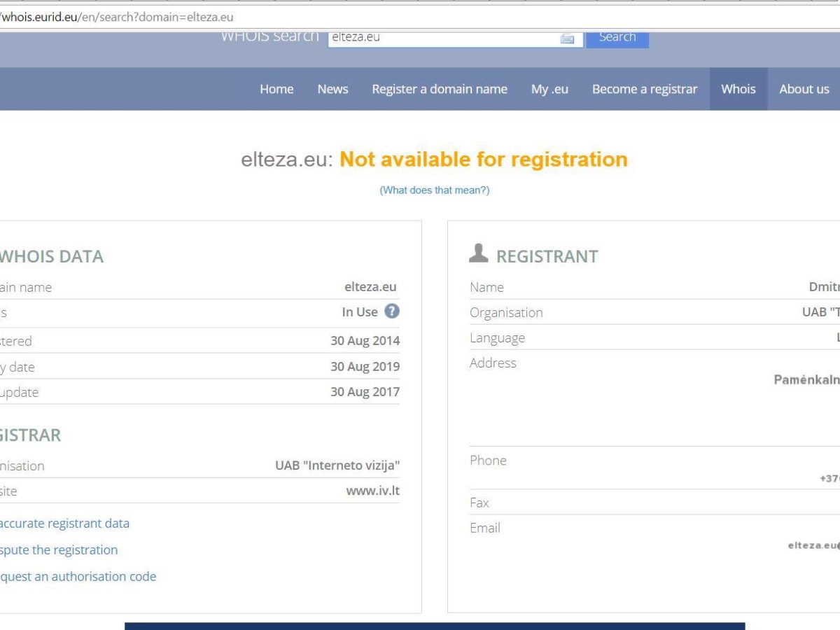Navigate to My .eu section
Viewport: 840px width, 630px height.
point(549,89)
